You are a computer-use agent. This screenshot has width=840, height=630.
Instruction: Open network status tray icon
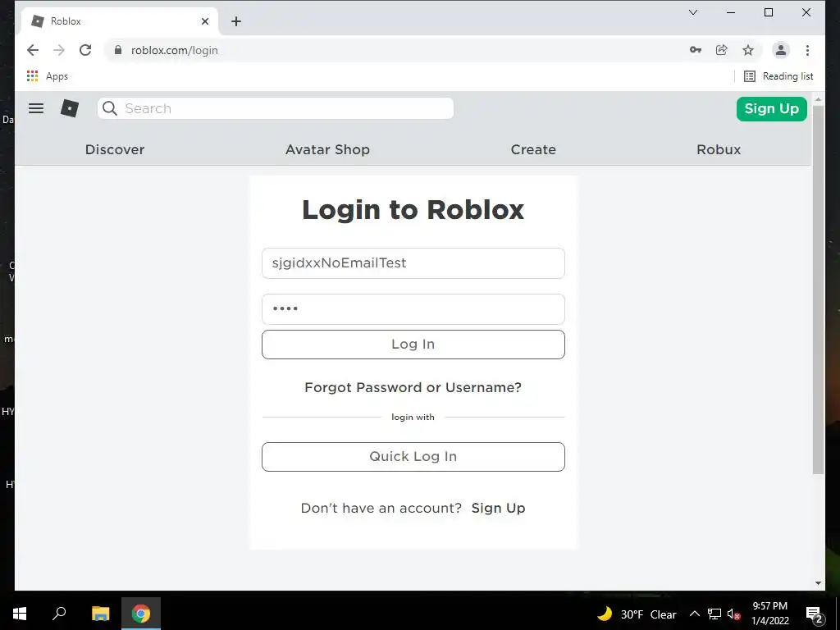[714, 614]
